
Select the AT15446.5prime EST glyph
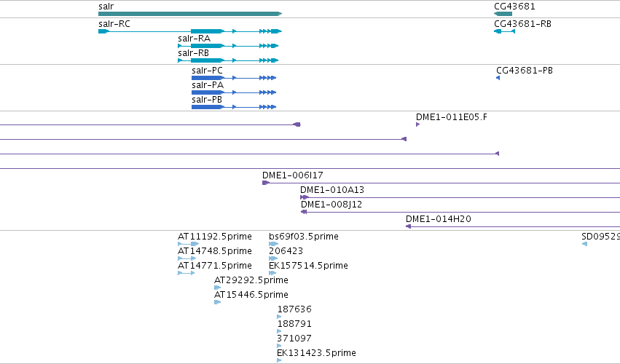tap(218, 302)
